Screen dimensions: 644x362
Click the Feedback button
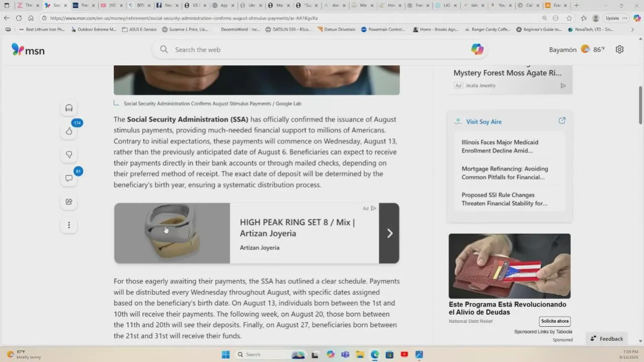607,339
